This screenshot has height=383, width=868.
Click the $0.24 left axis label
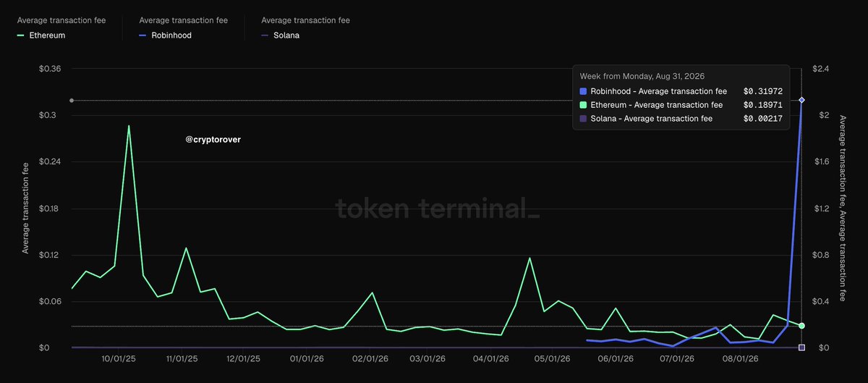tap(50, 161)
